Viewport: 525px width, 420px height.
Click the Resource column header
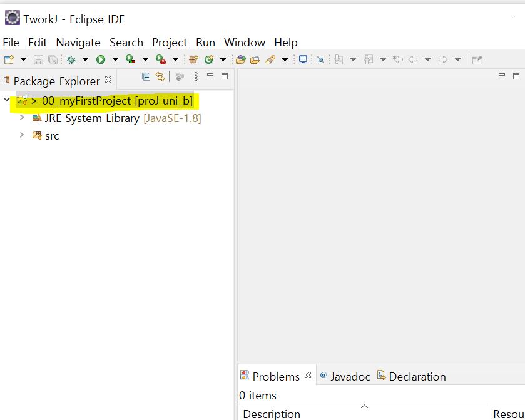point(507,412)
